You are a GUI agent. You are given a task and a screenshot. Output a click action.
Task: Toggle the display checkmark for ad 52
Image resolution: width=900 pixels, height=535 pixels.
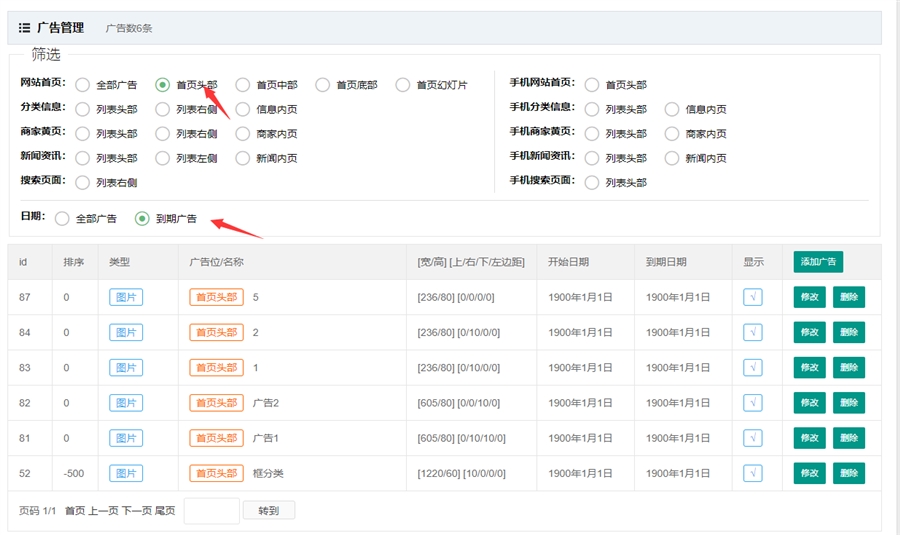pyautogui.click(x=753, y=473)
